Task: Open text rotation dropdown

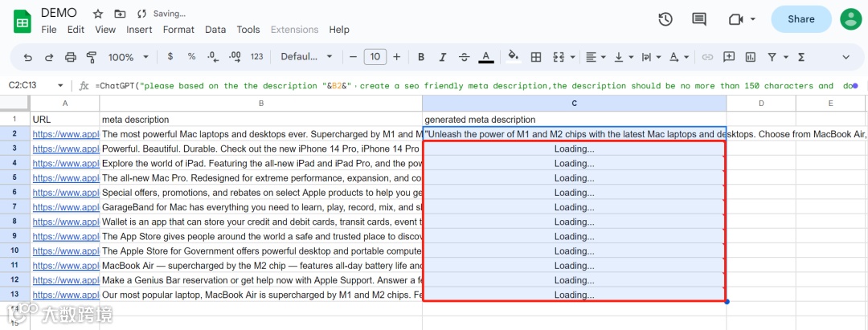Action: [x=679, y=57]
